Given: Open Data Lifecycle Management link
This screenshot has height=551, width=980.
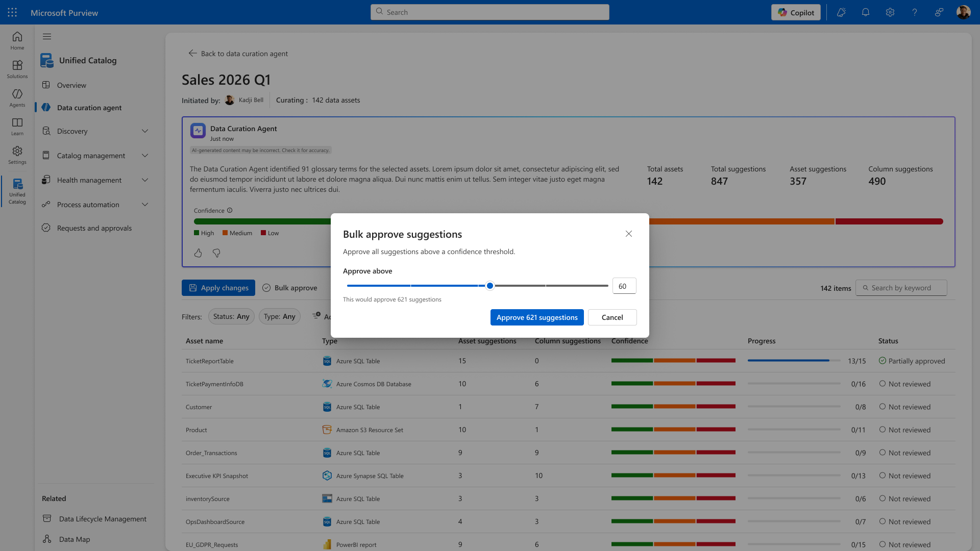Looking at the screenshot, I should click(103, 519).
